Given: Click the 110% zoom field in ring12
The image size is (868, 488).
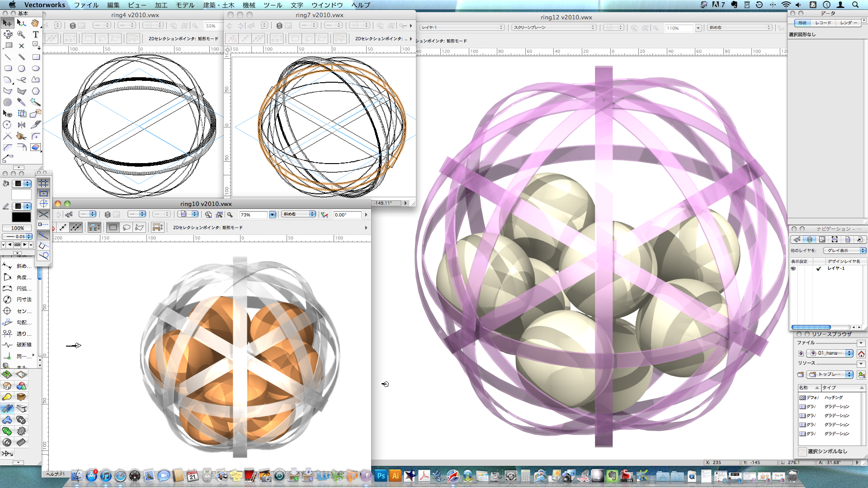Looking at the screenshot, I should point(679,28).
